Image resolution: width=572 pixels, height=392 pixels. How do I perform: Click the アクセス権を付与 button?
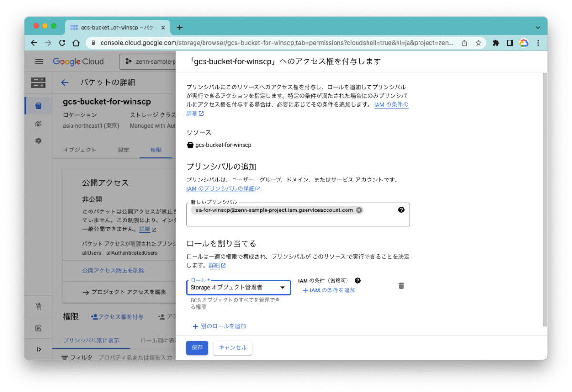coord(116,317)
